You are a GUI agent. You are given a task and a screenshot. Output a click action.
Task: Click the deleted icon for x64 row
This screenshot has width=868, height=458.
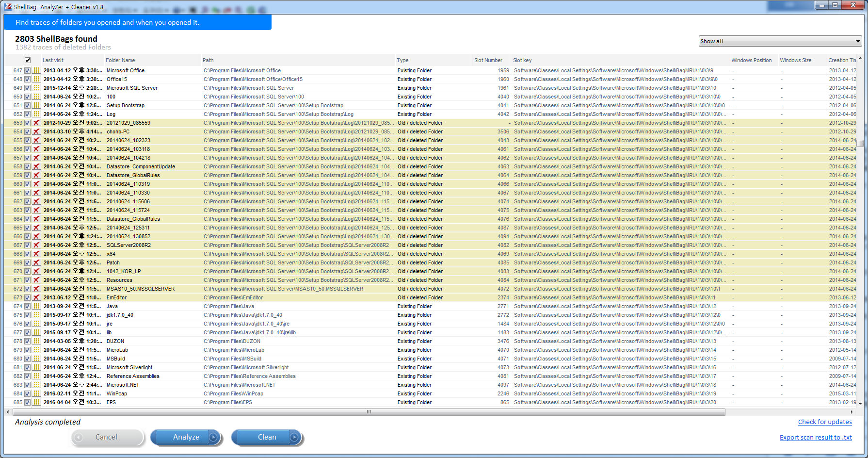[x=37, y=254]
